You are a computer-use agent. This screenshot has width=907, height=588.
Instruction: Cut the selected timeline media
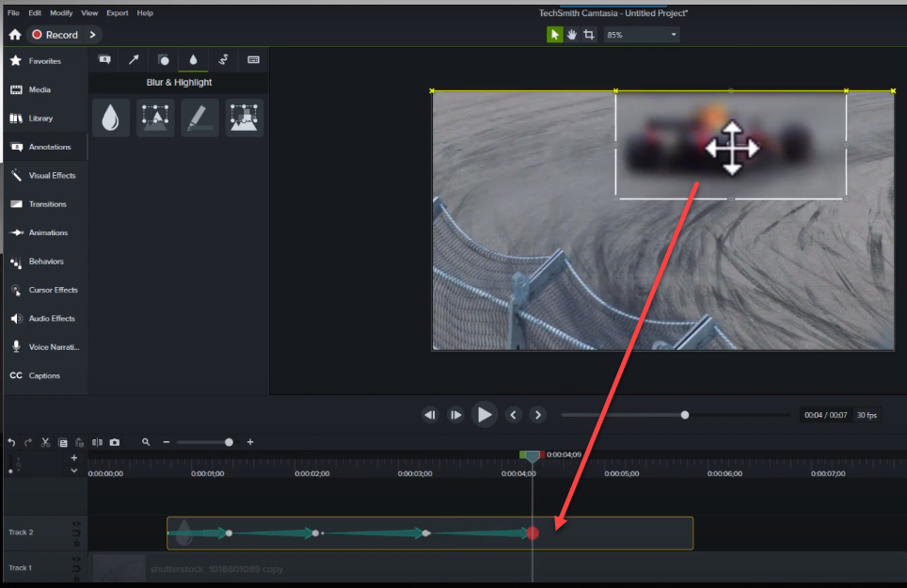[46, 442]
